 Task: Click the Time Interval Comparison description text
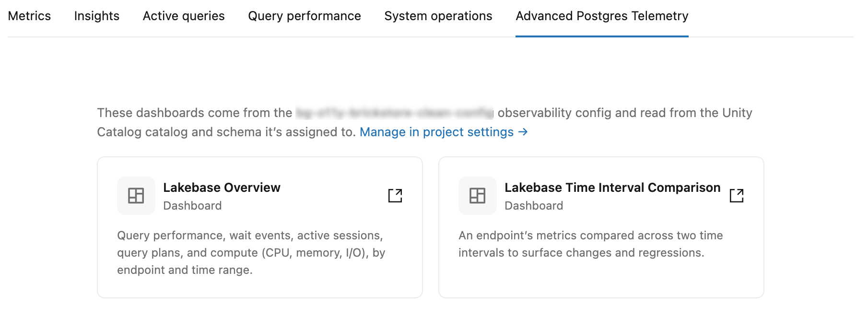[x=590, y=244]
